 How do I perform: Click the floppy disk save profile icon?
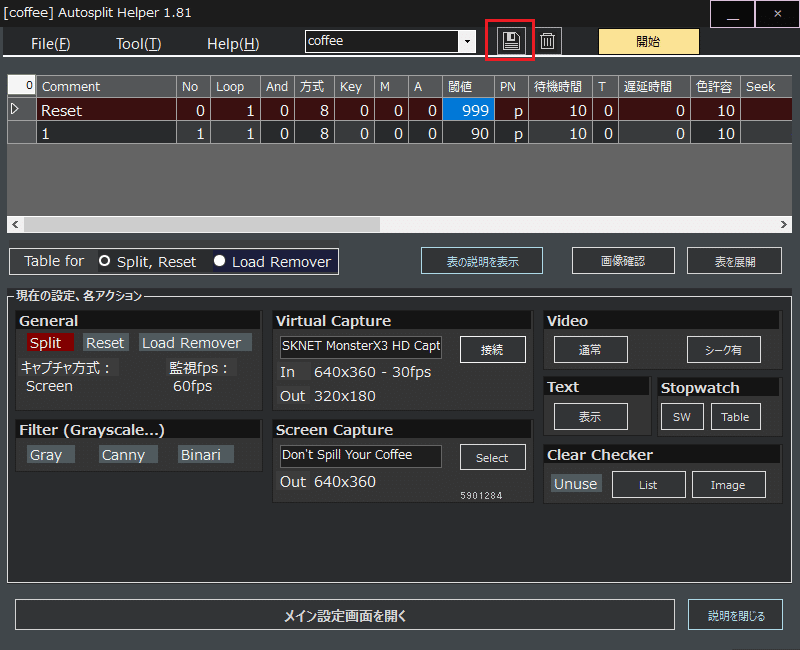(511, 41)
